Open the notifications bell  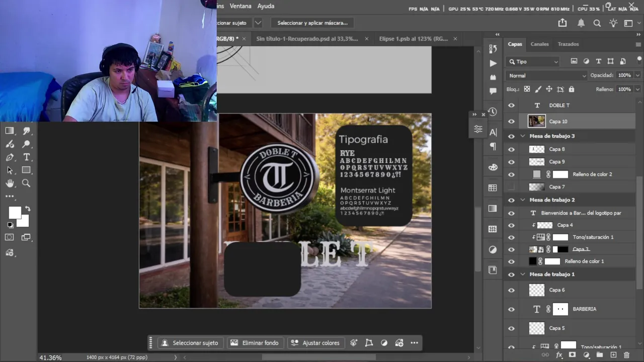tap(581, 23)
